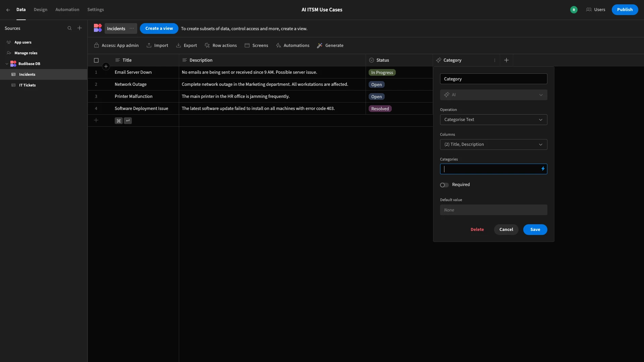Open Row actions
This screenshot has height=362, width=644.
[x=221, y=45]
